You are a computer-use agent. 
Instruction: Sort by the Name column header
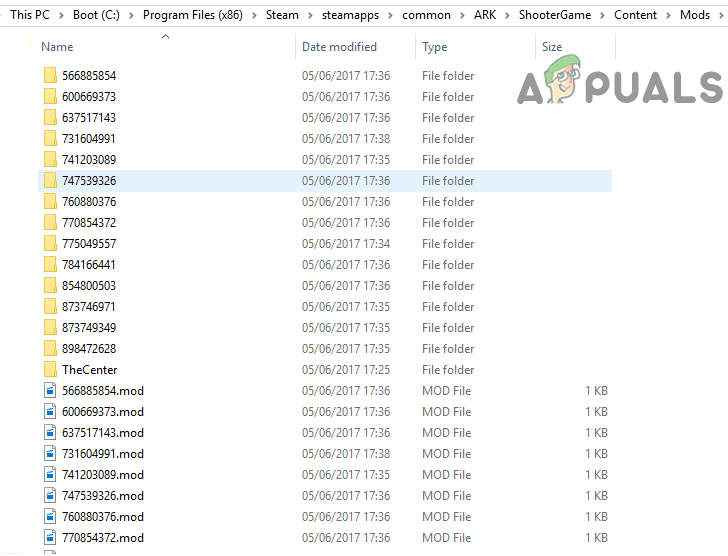pyautogui.click(x=57, y=47)
